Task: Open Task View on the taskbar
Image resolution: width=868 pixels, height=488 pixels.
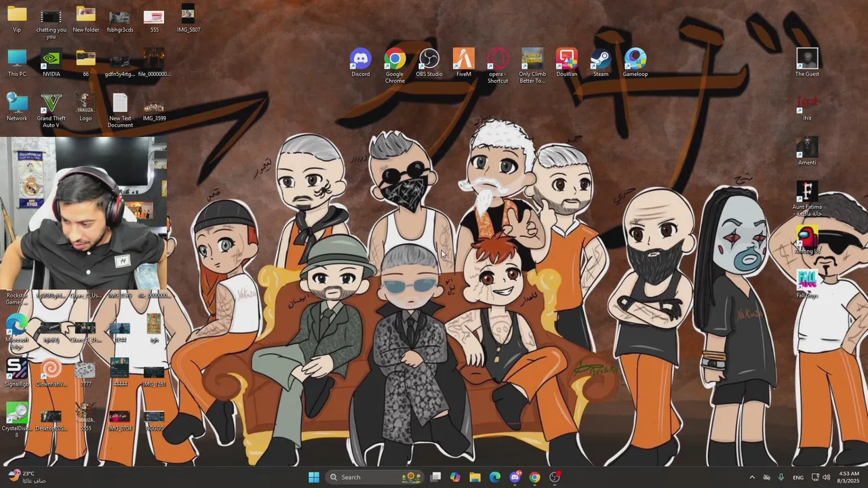Action: tap(436, 477)
